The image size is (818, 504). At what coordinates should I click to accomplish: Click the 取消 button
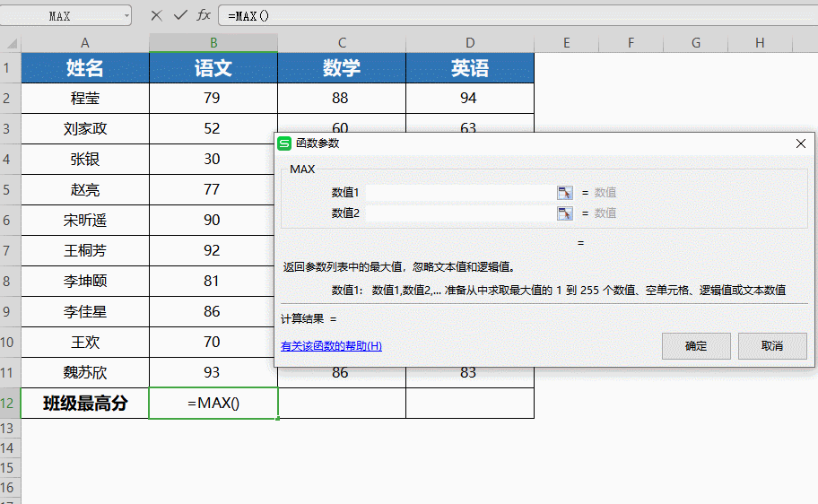click(772, 346)
